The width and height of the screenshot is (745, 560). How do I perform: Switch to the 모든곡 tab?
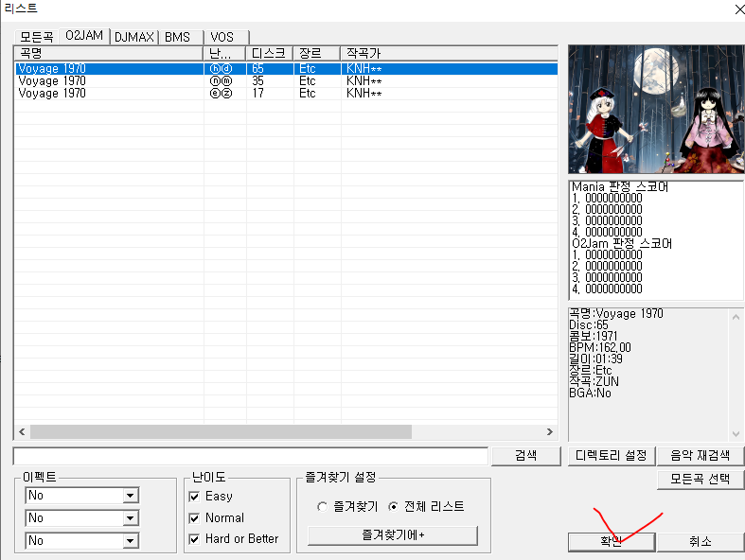coord(37,37)
